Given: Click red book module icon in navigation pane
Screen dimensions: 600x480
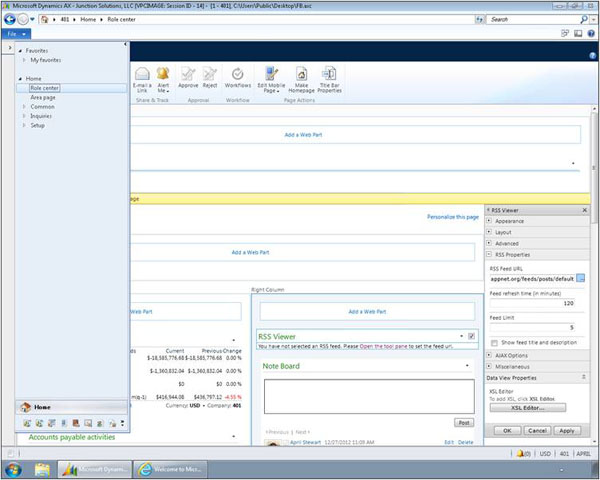Looking at the screenshot, I should pyautogui.click(x=76, y=423).
